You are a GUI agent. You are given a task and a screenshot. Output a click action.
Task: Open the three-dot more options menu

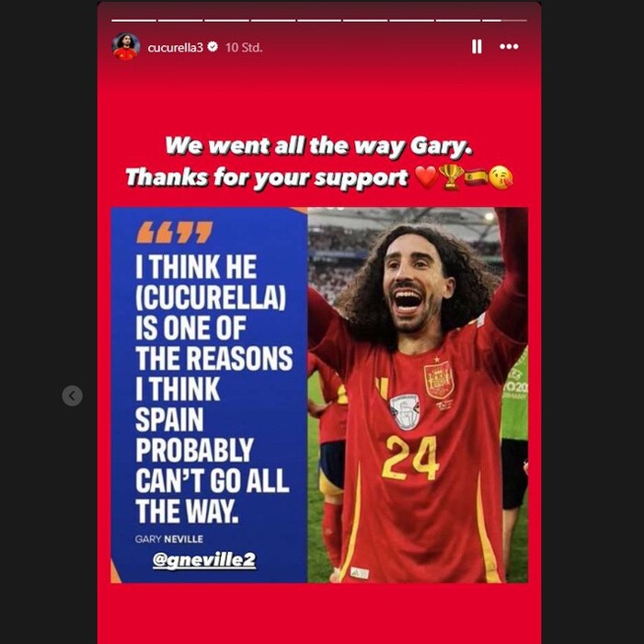[509, 46]
